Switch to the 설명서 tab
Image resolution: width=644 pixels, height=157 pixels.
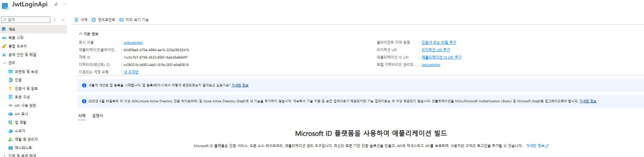(x=98, y=116)
